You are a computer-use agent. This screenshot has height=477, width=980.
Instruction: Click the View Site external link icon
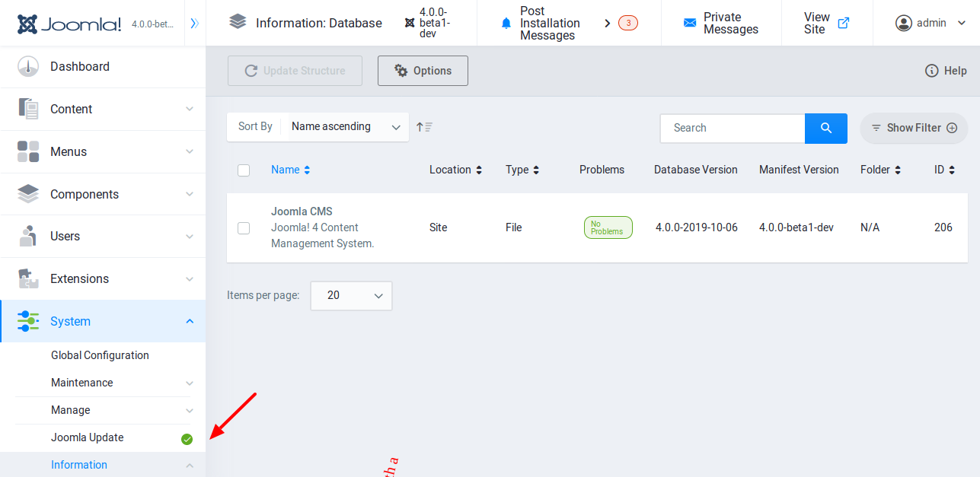coord(842,23)
